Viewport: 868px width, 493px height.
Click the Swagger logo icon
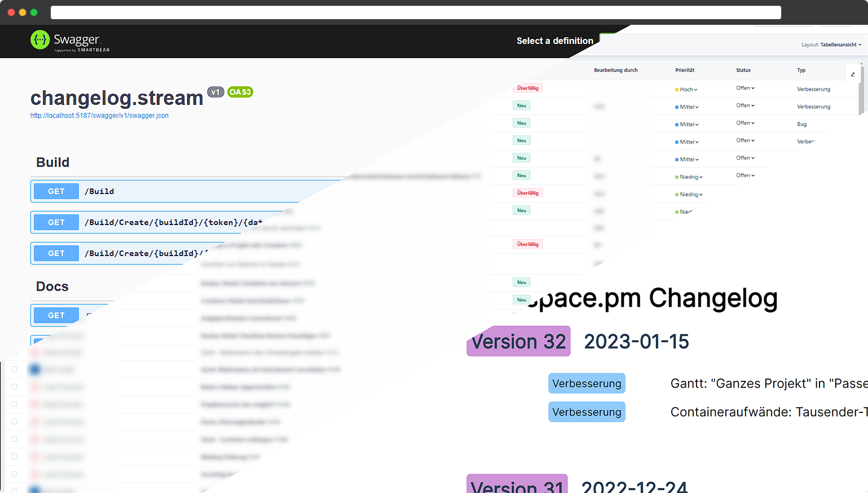tap(39, 41)
